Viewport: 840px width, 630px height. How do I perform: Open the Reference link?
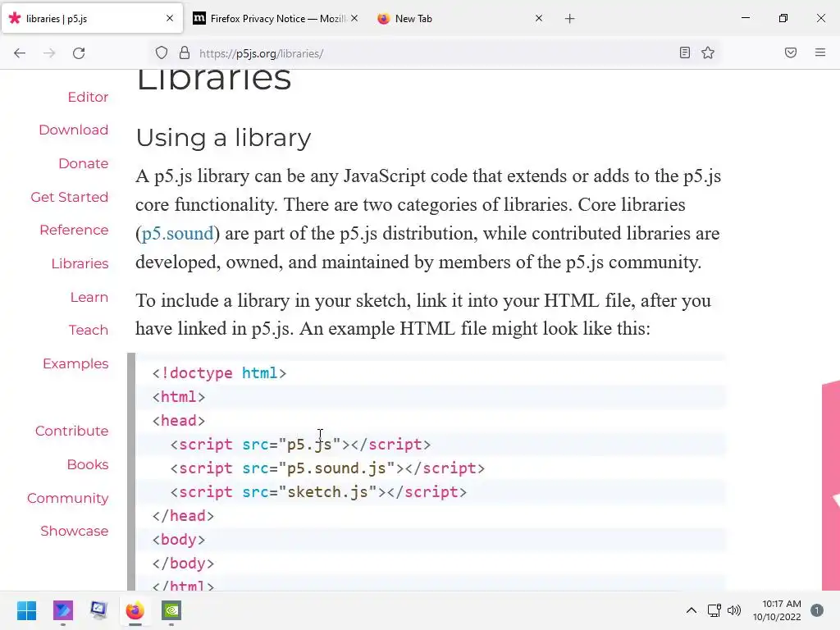(74, 230)
